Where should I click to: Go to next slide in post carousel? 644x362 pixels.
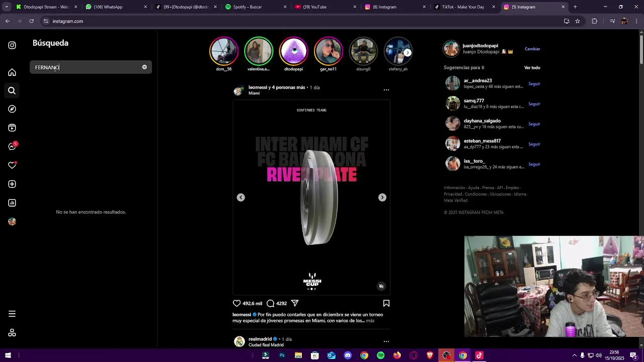point(382,198)
